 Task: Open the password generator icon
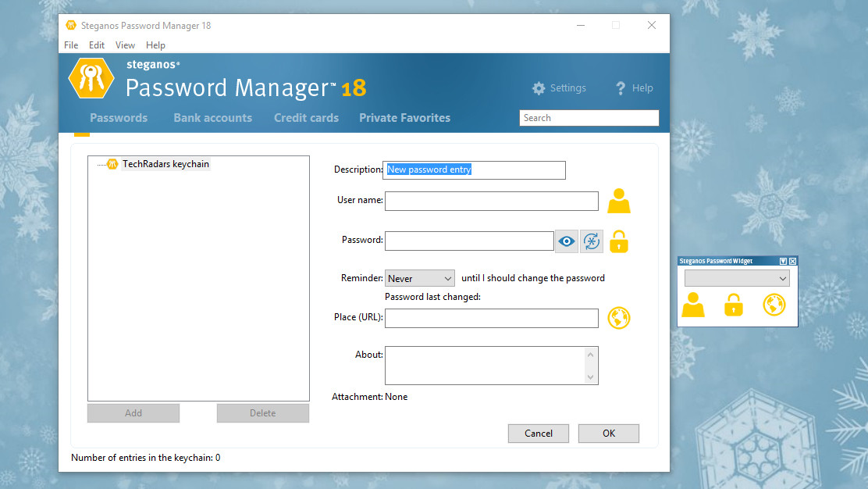click(591, 241)
